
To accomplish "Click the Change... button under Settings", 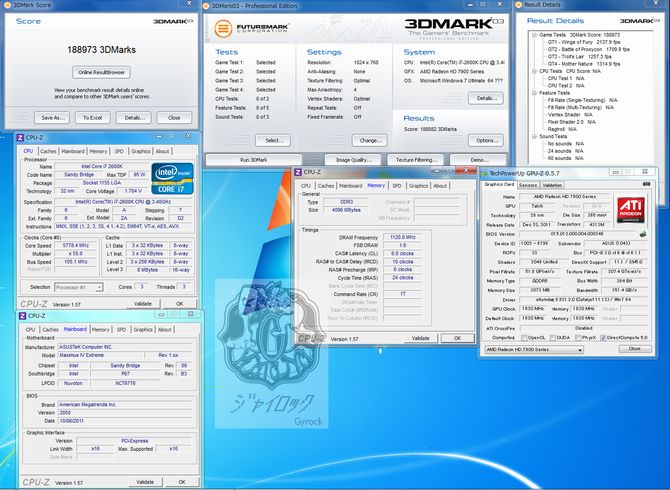I will [x=370, y=140].
